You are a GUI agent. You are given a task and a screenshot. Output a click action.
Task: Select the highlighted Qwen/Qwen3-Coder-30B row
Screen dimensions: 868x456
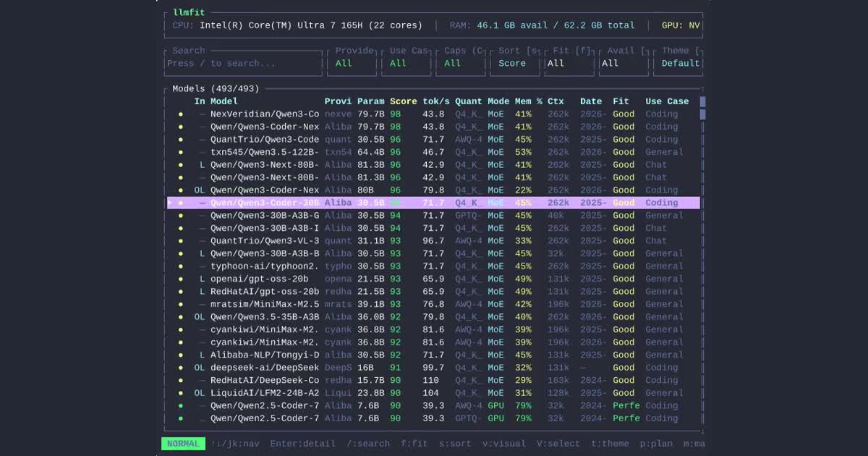pyautogui.click(x=433, y=203)
